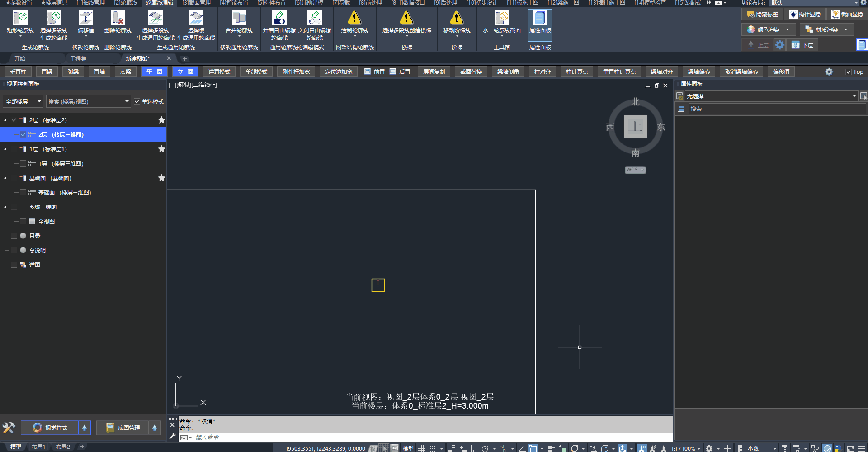Open the [3]截面管理 ribbon tab
This screenshot has height=452, width=868.
tap(196, 3)
